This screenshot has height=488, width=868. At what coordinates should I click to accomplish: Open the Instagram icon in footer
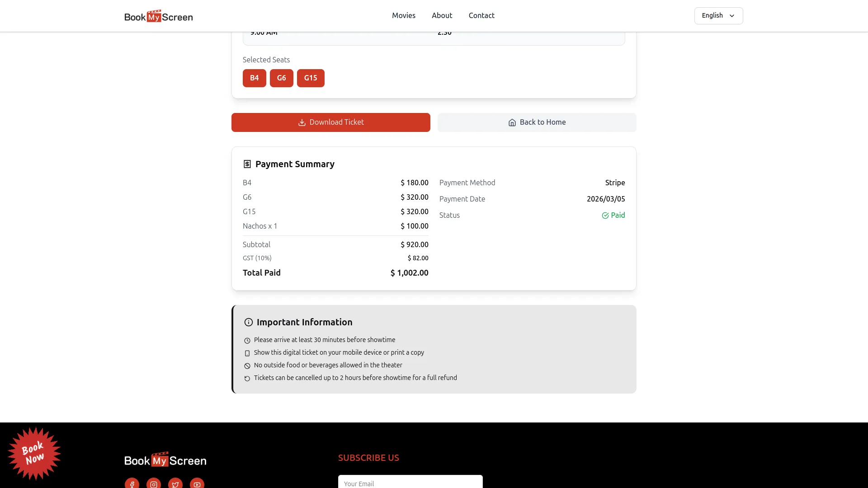click(x=153, y=484)
